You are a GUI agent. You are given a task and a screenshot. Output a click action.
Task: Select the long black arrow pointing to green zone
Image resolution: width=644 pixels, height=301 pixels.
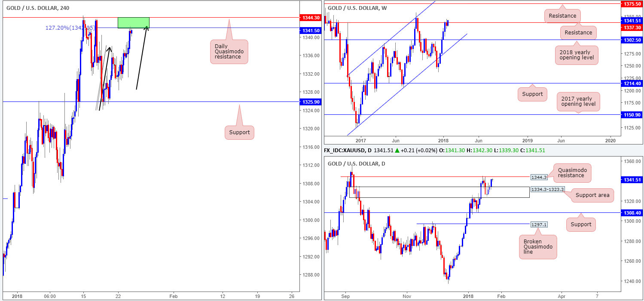(143, 58)
